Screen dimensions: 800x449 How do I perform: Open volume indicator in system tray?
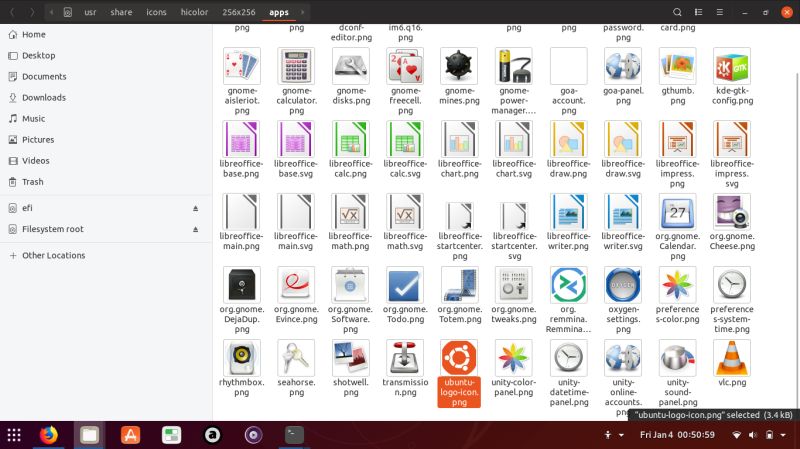pyautogui.click(x=753, y=435)
